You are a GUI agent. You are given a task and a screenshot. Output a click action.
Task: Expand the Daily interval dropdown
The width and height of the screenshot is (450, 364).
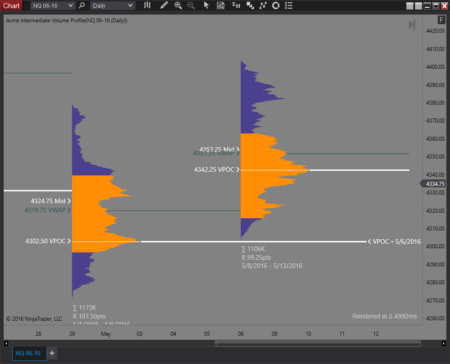click(x=112, y=6)
